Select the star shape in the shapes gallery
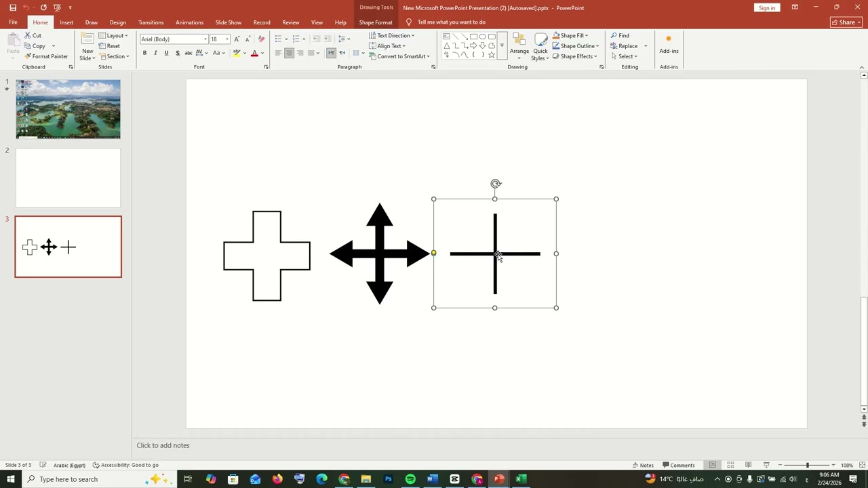The height and width of the screenshot is (488, 868). tap(492, 55)
